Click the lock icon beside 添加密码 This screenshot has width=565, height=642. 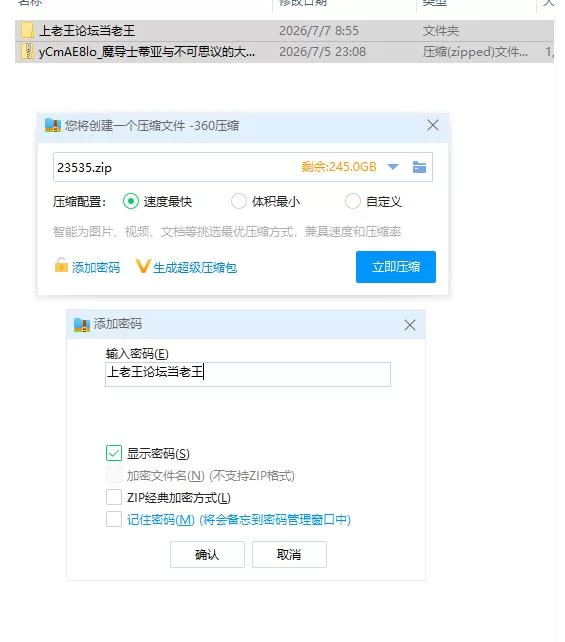(x=61, y=265)
